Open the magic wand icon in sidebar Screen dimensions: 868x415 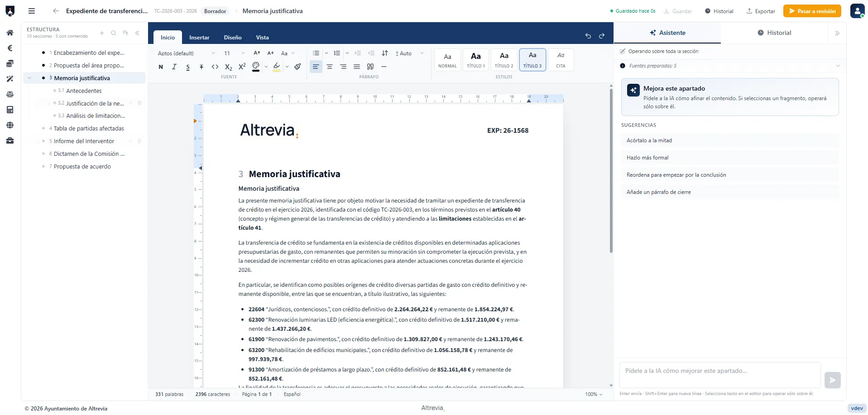pyautogui.click(x=10, y=79)
